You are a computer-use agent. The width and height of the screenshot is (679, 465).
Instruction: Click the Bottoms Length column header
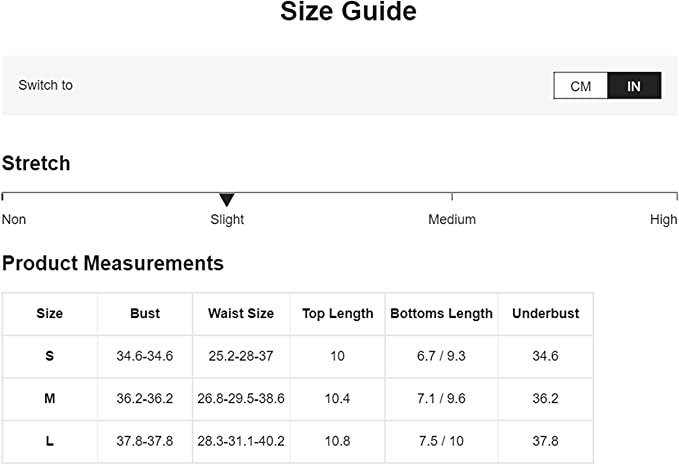pos(441,313)
